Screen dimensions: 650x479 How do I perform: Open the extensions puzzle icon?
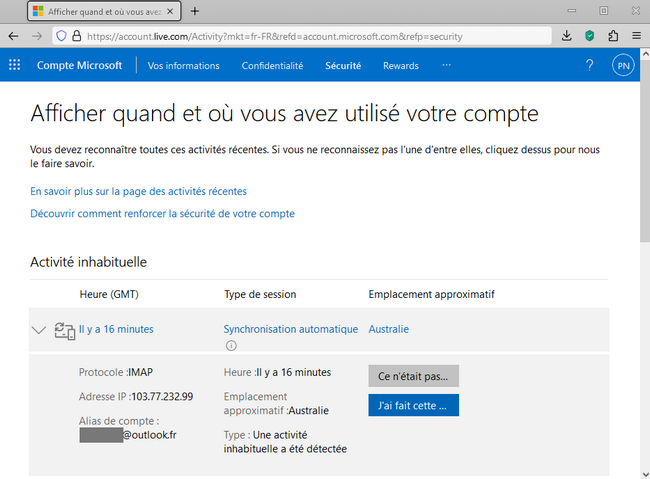tap(613, 36)
